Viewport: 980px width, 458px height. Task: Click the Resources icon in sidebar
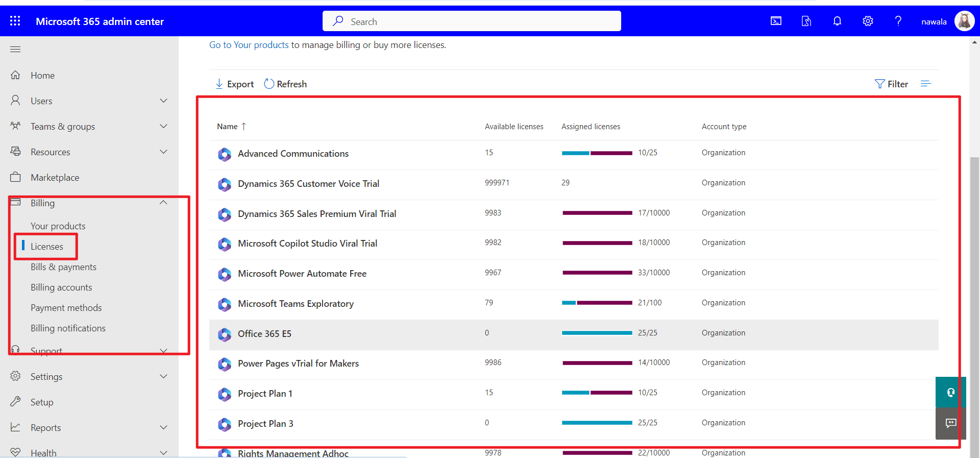pyautogui.click(x=15, y=151)
